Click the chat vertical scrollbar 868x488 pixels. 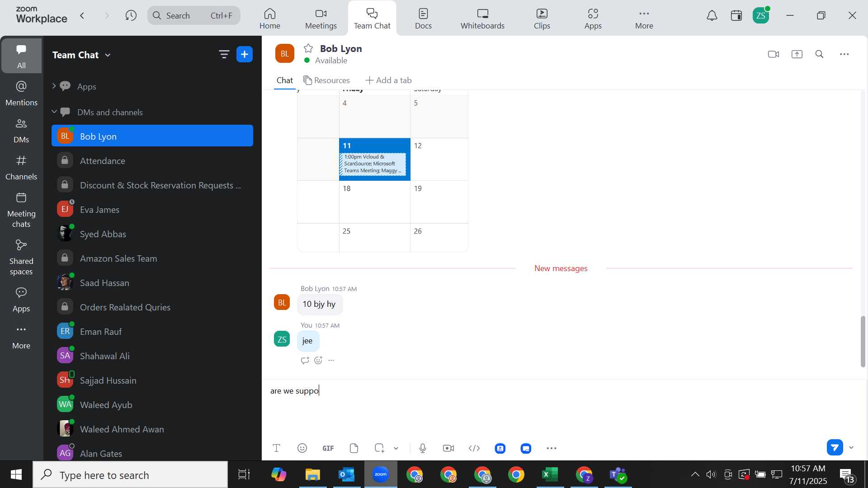(863, 341)
